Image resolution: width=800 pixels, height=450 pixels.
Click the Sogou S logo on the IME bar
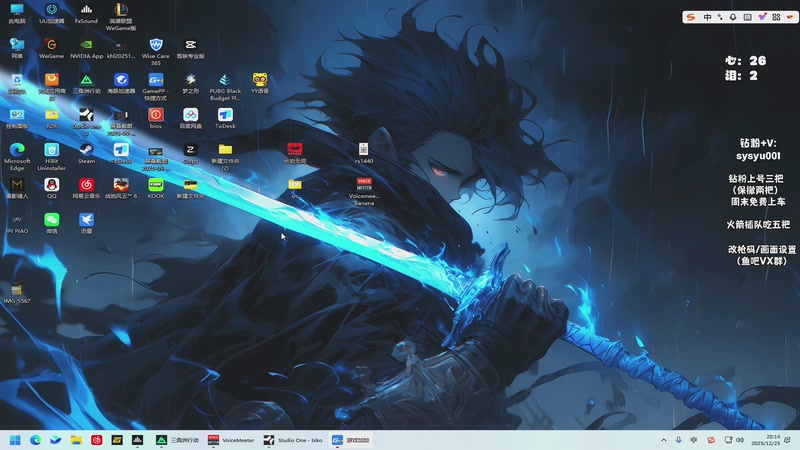click(x=691, y=17)
